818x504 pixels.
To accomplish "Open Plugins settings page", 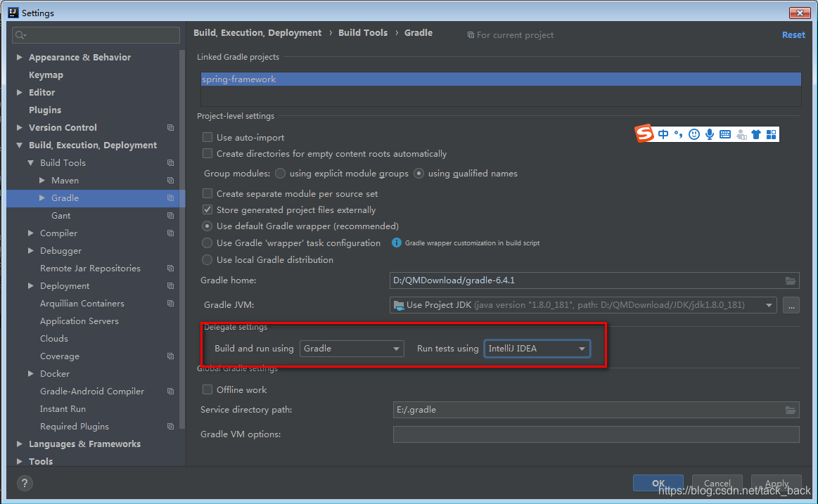I will tap(45, 110).
